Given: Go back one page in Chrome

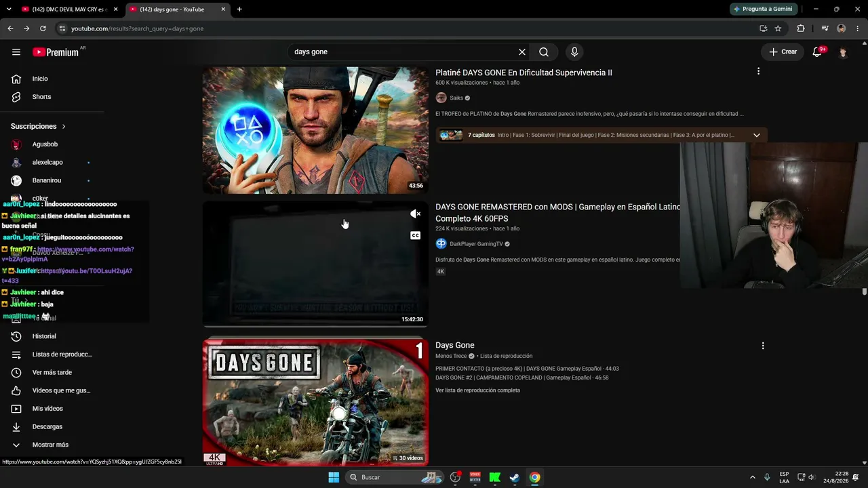Looking at the screenshot, I should (10, 28).
